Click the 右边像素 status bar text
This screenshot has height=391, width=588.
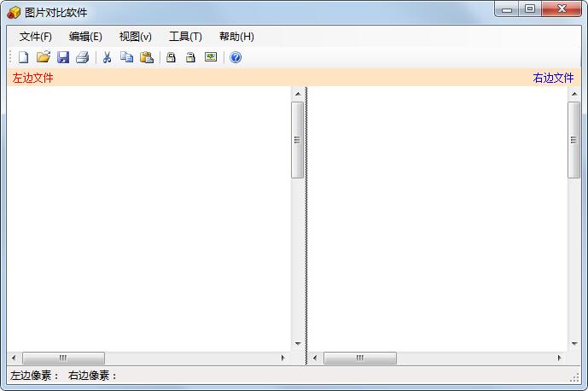point(93,376)
